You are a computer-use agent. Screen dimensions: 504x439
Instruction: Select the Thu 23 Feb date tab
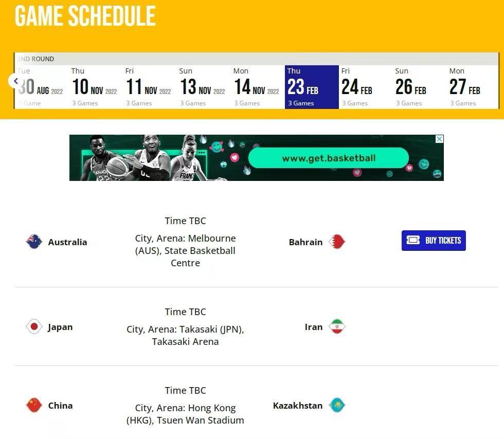tap(312, 87)
